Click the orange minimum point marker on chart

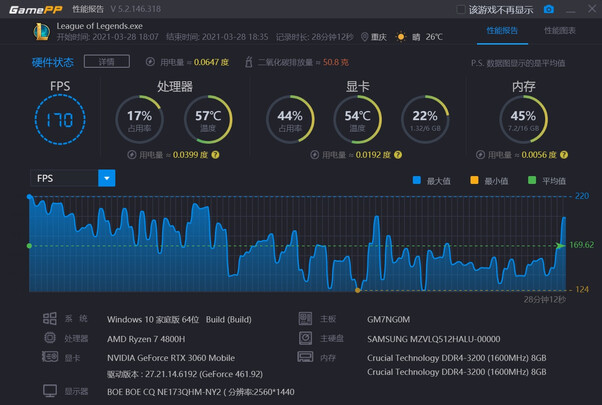(358, 290)
